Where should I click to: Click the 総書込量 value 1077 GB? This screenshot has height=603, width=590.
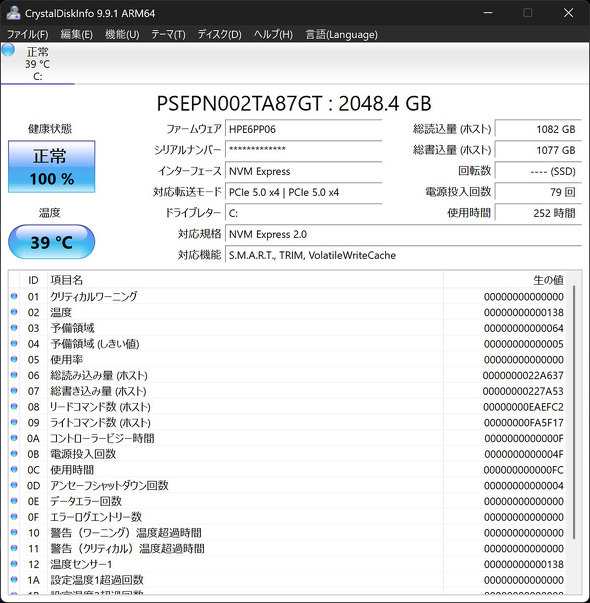pos(538,150)
